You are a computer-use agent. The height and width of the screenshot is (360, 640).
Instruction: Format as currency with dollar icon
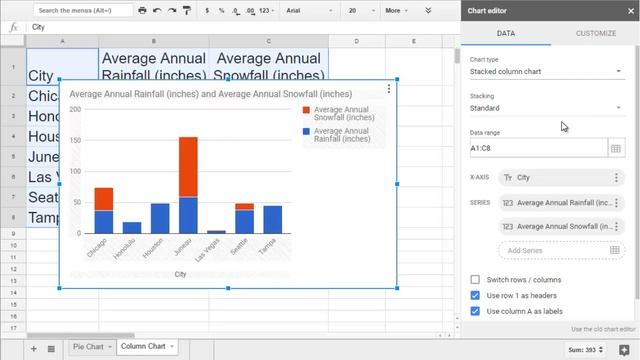click(207, 11)
